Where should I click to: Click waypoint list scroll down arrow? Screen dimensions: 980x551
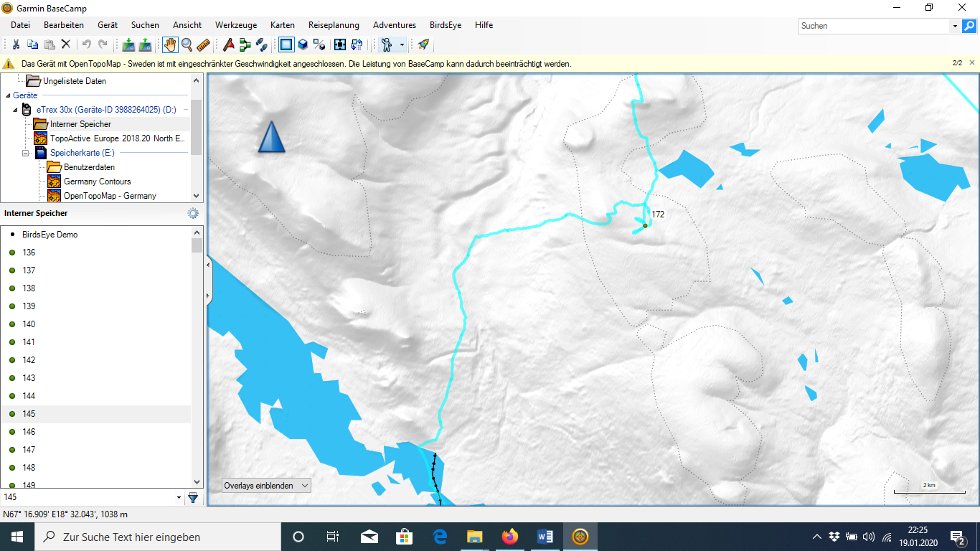click(197, 482)
